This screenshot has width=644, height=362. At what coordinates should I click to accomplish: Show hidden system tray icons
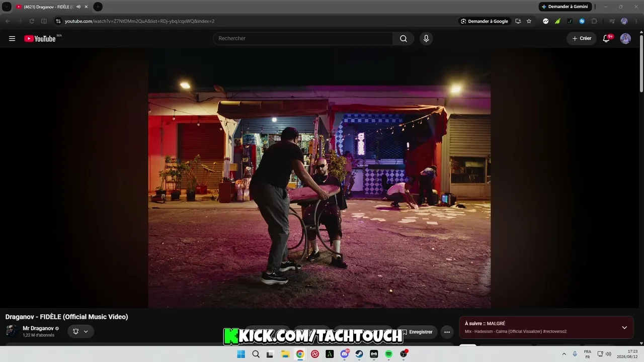564,354
